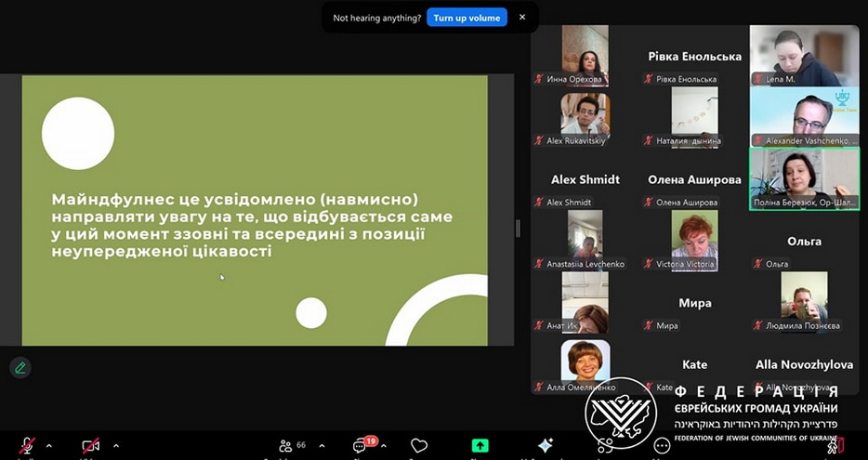Click the highlighted active speaker Поліна Березюк tile
The height and width of the screenshot is (460, 868).
805,178
